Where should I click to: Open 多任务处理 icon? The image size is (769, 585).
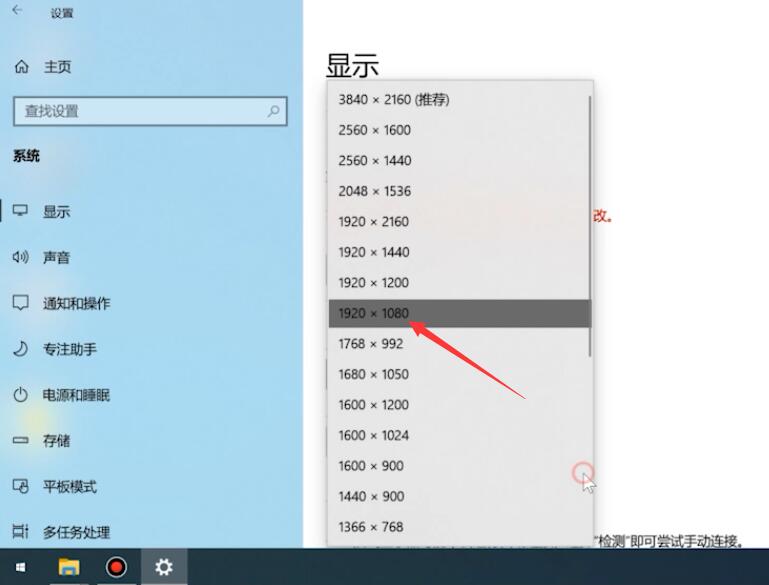pos(20,531)
